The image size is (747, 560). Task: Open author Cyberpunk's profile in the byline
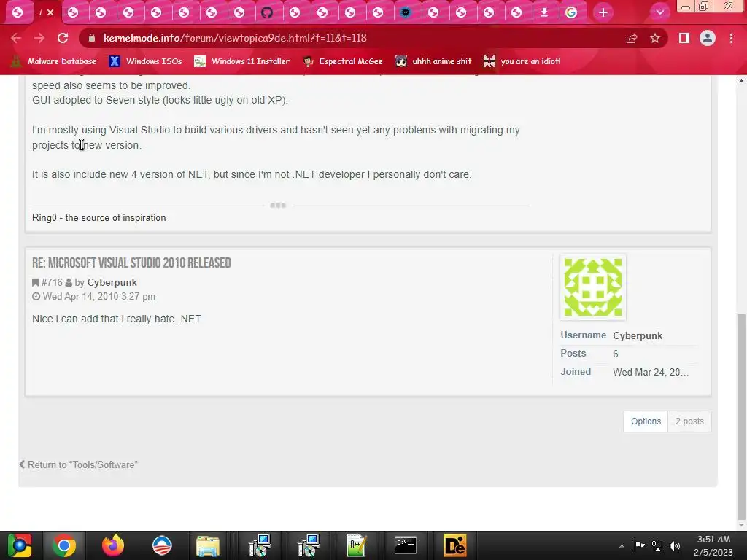coord(112,282)
